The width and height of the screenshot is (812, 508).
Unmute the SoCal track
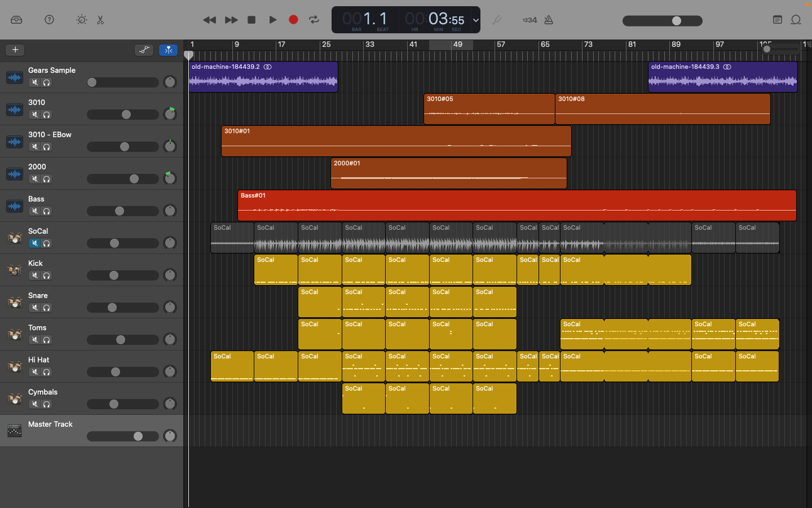coord(34,243)
